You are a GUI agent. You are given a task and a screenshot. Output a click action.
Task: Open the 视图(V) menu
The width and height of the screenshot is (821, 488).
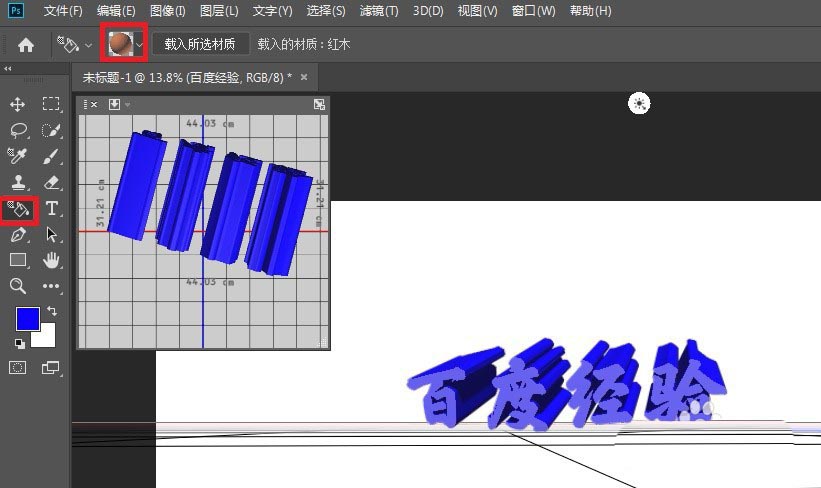pos(477,11)
